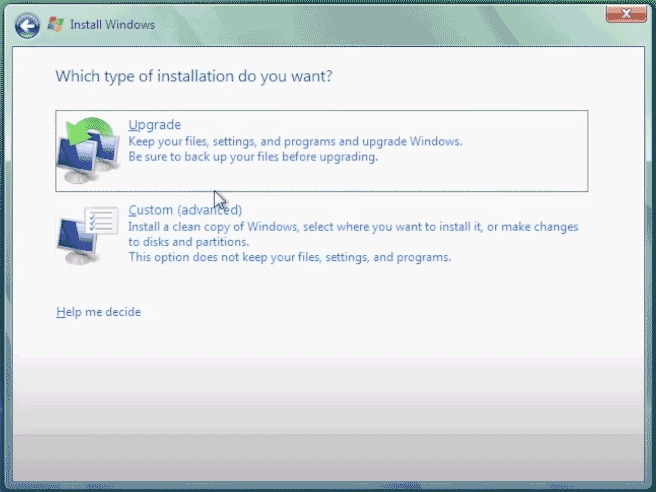Image resolution: width=656 pixels, height=492 pixels.
Task: Click the empty title bar area
Action: (380, 24)
